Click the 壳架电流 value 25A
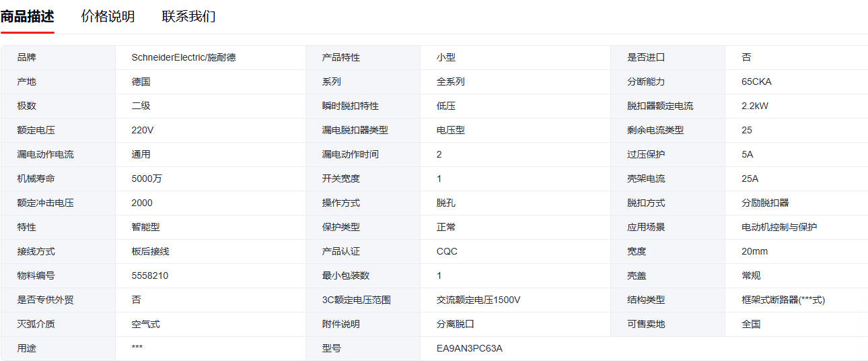The image size is (868, 361). [x=750, y=179]
